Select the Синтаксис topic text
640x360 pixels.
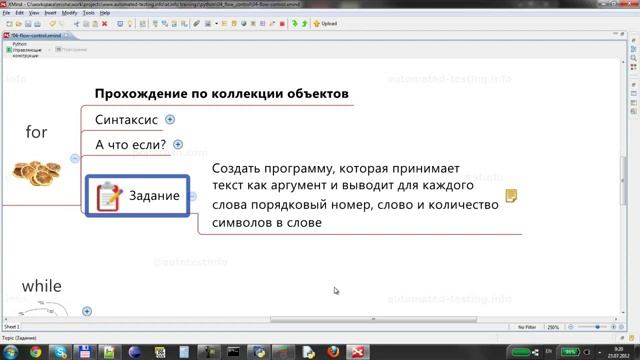126,120
